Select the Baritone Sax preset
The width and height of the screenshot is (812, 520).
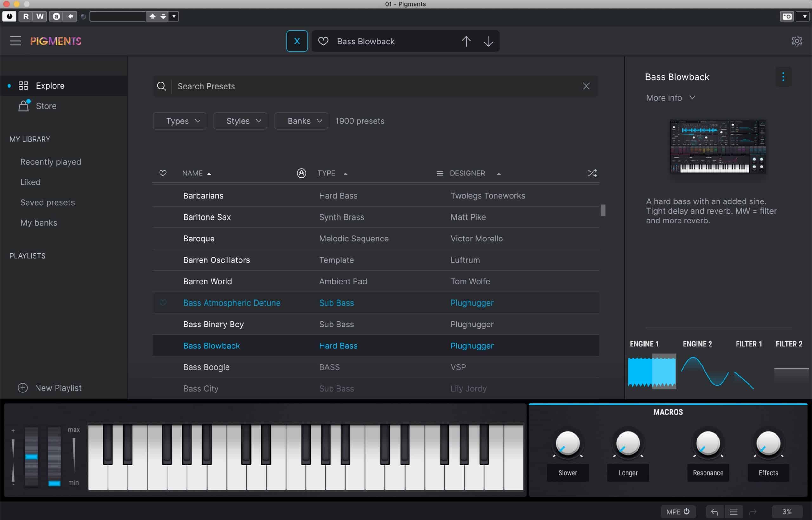click(376, 217)
